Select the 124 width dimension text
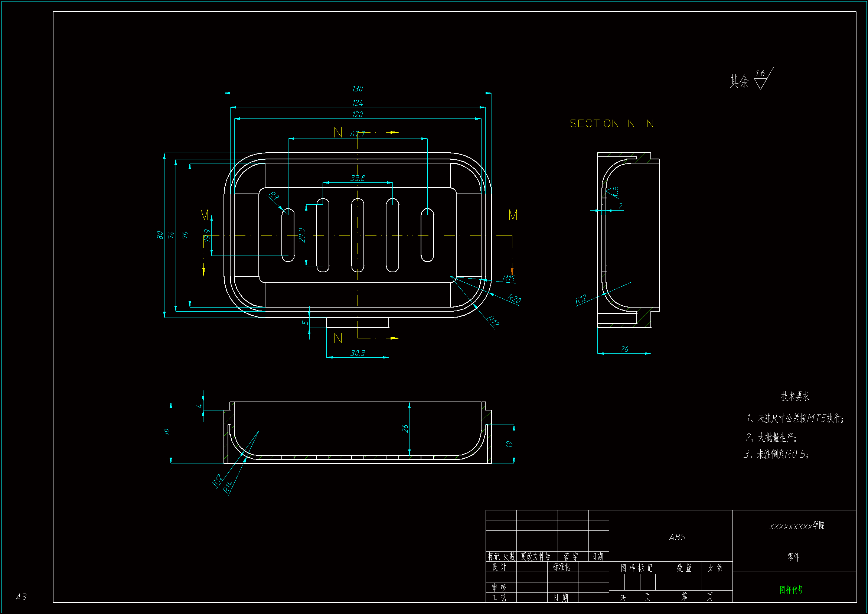The width and height of the screenshot is (868, 614). click(x=357, y=103)
